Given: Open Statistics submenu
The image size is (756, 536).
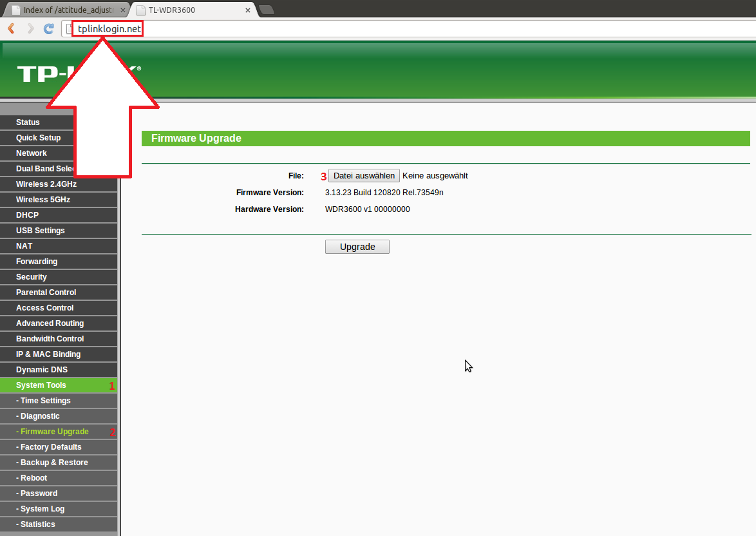Looking at the screenshot, I should (x=59, y=524).
